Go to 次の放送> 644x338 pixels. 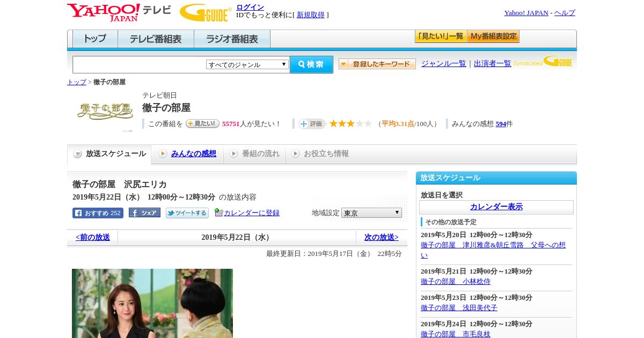pos(382,237)
